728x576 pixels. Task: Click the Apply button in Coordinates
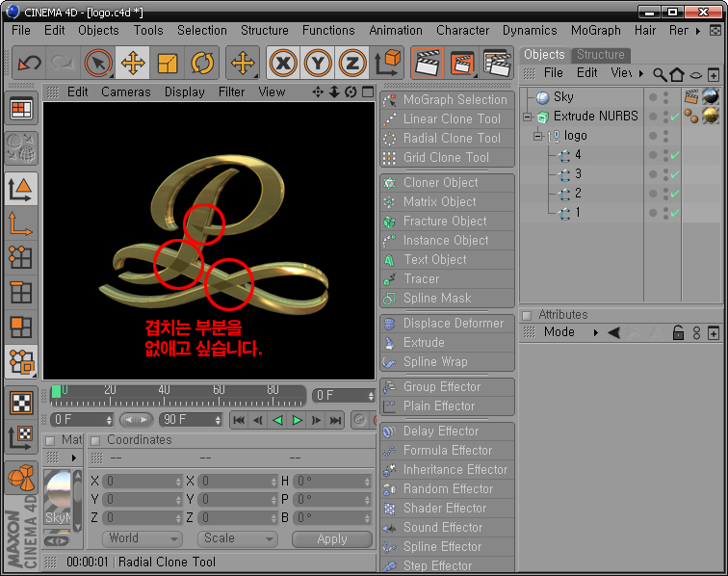[331, 539]
